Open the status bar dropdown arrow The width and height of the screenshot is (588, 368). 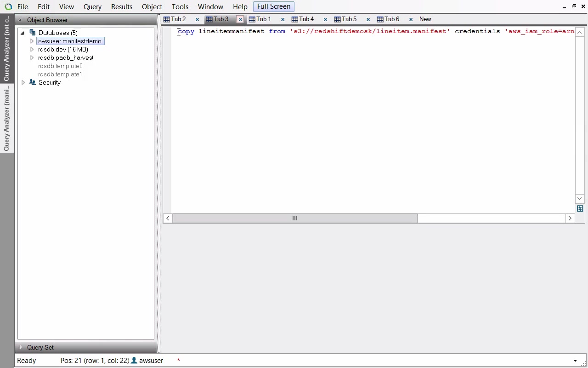tap(575, 361)
